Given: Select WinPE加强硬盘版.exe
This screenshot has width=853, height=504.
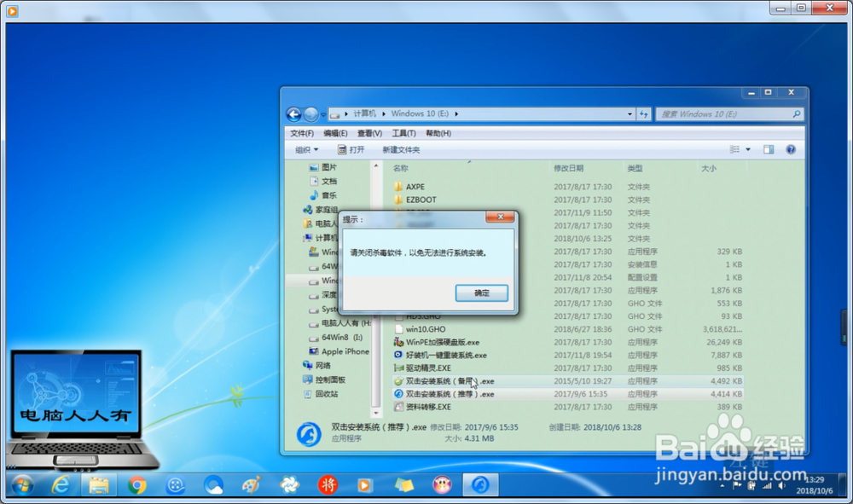Looking at the screenshot, I should tap(442, 342).
